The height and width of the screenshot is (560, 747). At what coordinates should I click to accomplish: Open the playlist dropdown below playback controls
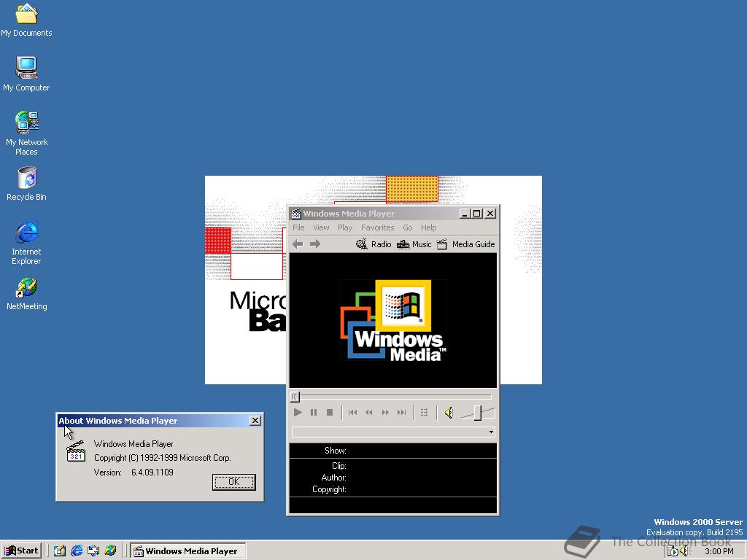(491, 432)
